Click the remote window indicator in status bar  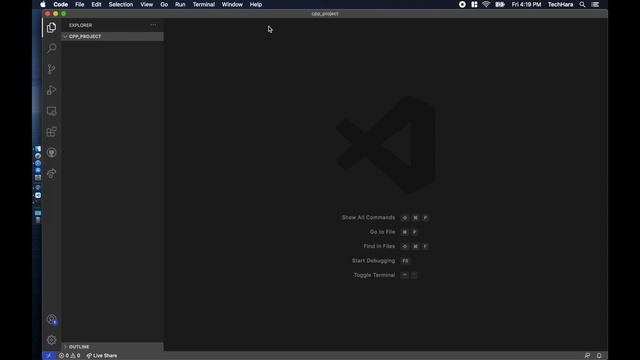[49, 356]
